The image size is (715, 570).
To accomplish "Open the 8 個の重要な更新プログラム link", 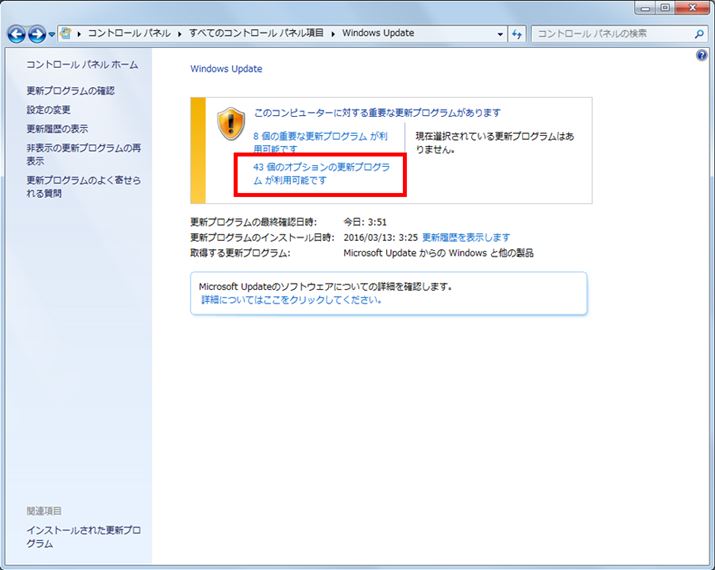I will [x=321, y=142].
